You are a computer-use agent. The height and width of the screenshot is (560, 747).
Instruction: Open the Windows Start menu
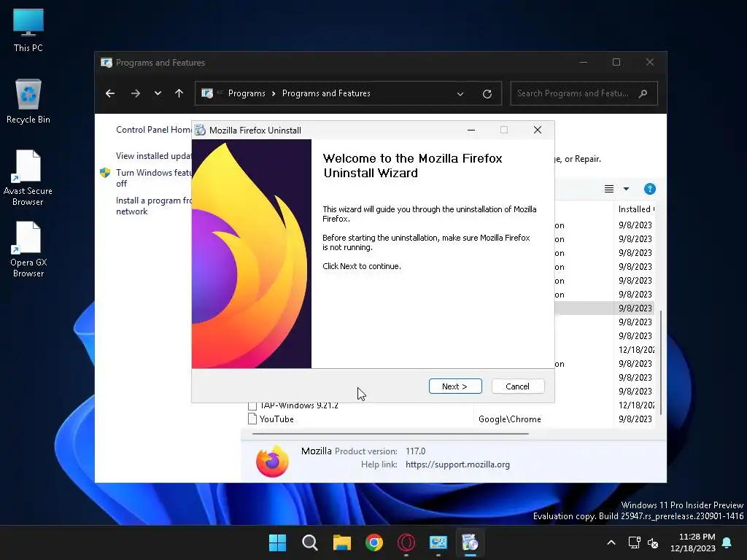click(277, 542)
